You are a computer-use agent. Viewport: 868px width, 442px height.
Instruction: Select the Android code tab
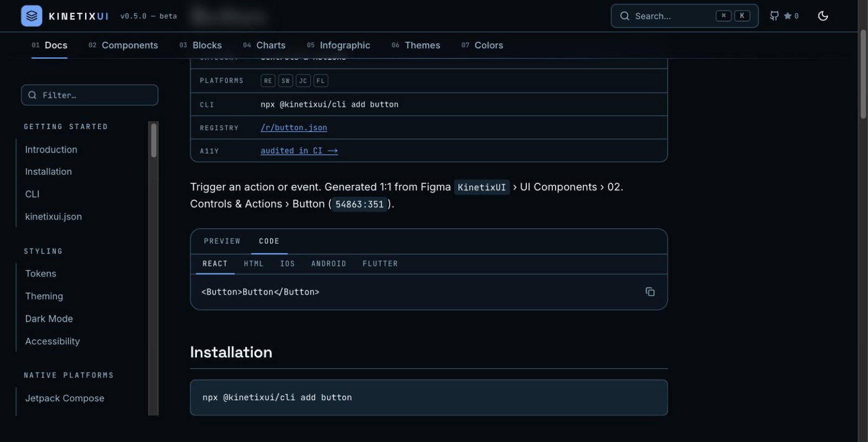[x=329, y=264]
